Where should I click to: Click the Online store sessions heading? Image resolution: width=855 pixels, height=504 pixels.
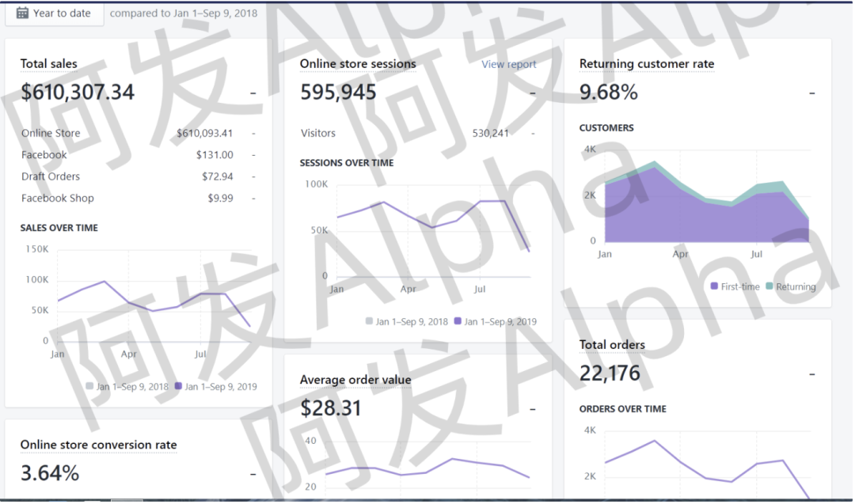358,64
